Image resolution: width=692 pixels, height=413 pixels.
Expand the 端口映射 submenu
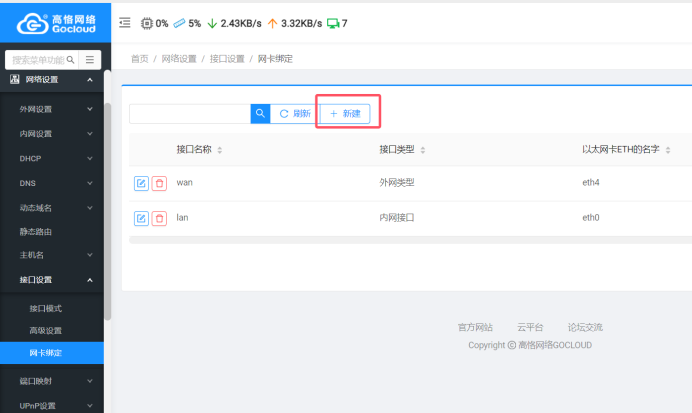tap(90, 381)
